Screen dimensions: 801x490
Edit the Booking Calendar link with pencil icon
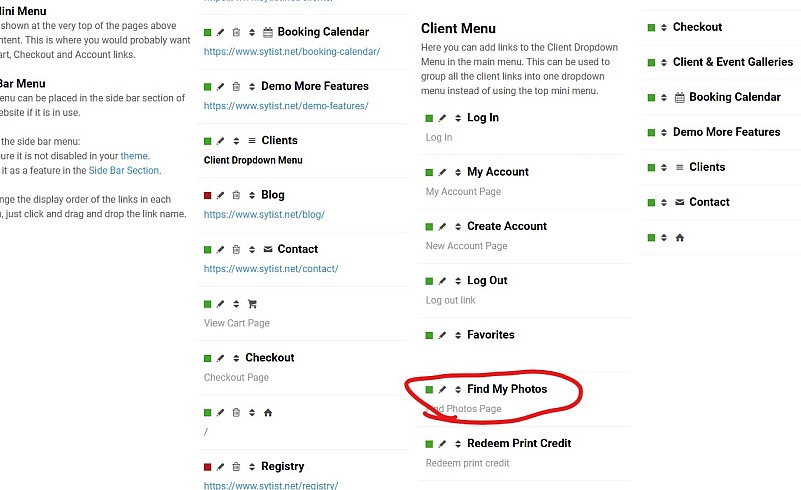click(x=220, y=33)
